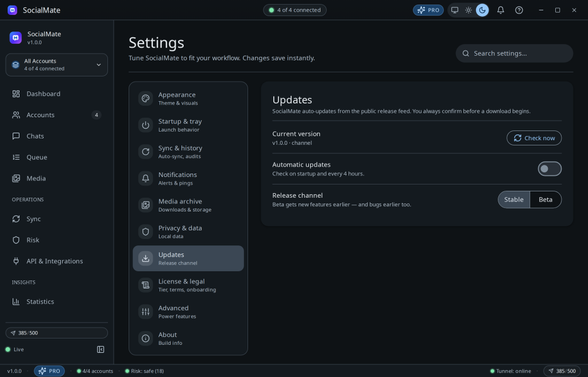588x377 pixels.
Task: Switch release channel to Beta
Action: (546, 199)
